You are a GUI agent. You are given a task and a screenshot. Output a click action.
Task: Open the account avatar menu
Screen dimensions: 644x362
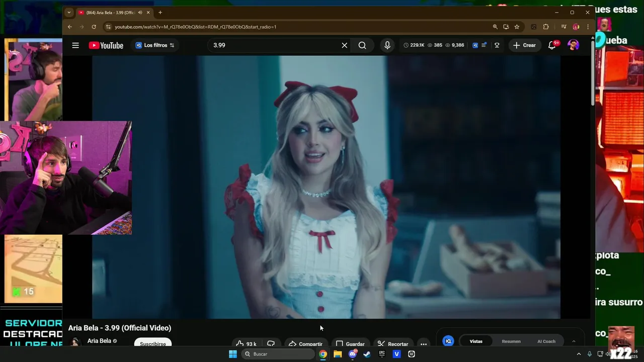tap(573, 45)
